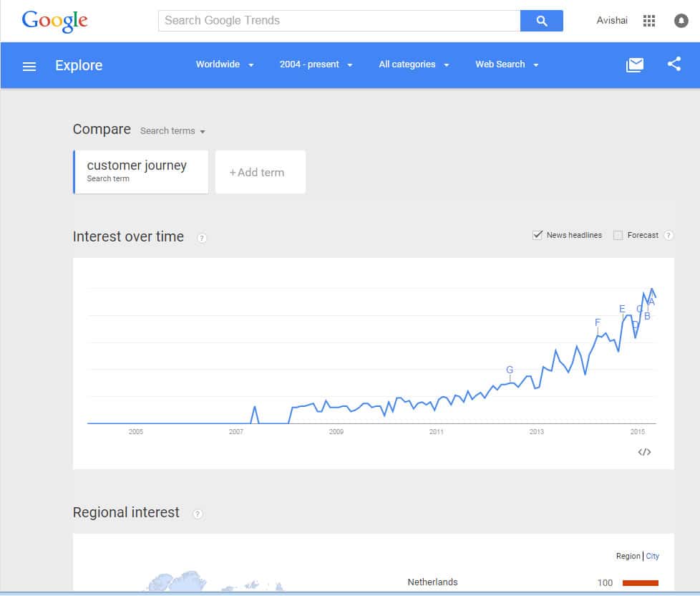Click the embed code icon under chart
The width and height of the screenshot is (700, 596).
click(x=644, y=452)
